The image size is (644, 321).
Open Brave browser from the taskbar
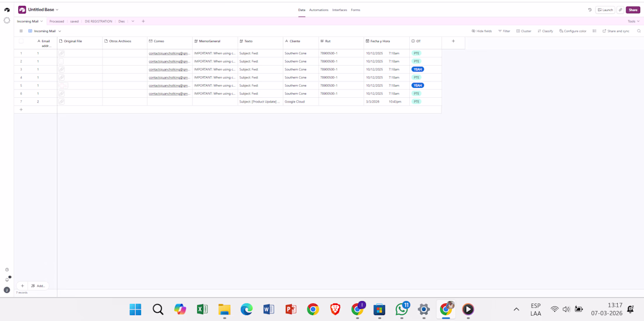point(335,309)
